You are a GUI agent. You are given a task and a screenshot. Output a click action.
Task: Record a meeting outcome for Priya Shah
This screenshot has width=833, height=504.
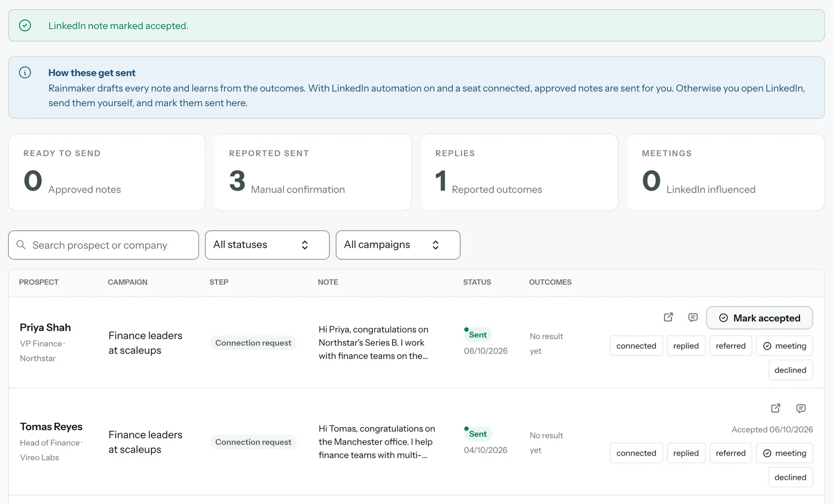pos(785,346)
